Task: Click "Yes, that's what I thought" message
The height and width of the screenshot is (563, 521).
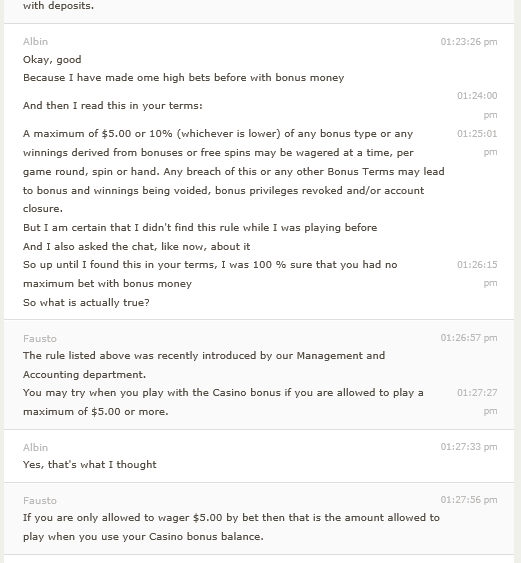Action: [x=90, y=465]
